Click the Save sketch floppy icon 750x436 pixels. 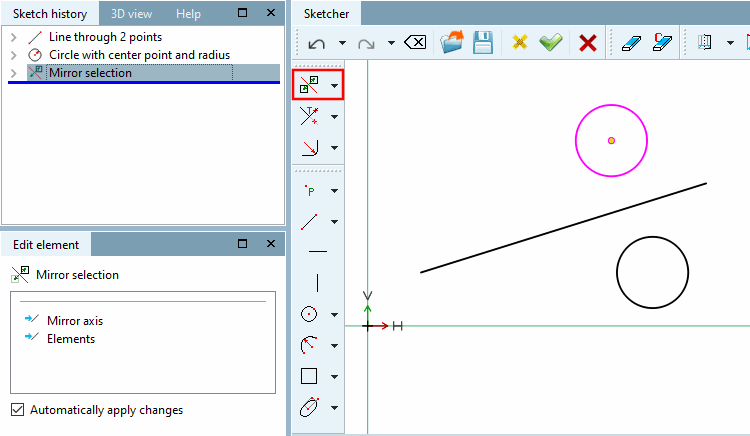[483, 43]
